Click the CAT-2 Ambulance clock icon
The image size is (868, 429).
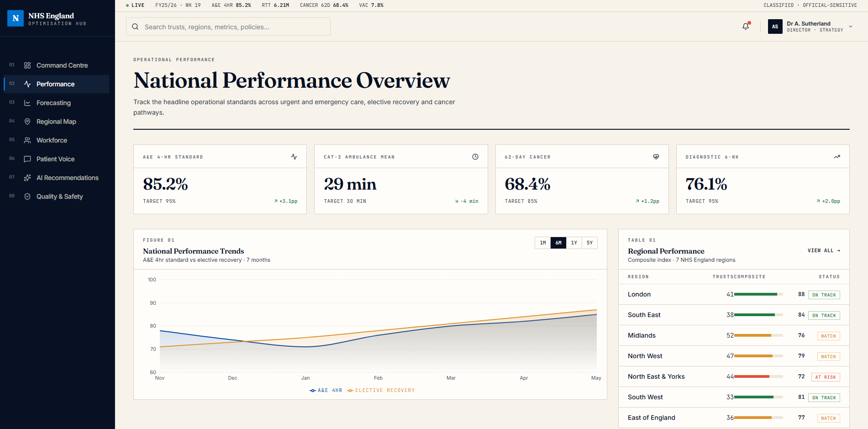(x=475, y=157)
